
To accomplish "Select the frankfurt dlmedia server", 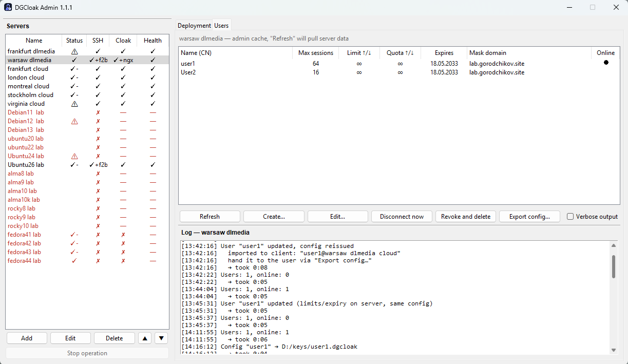I will point(87,51).
